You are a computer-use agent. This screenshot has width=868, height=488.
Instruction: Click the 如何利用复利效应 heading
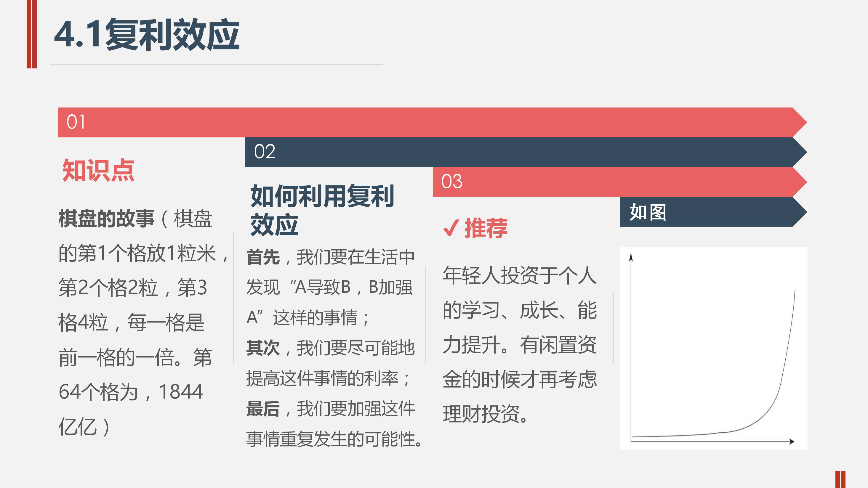coord(322,210)
